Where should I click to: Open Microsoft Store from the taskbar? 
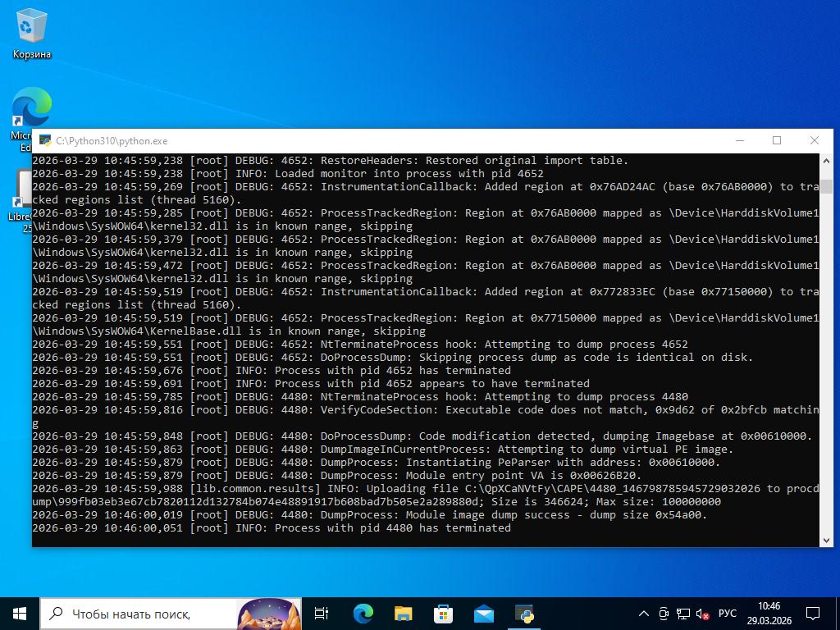tap(443, 613)
